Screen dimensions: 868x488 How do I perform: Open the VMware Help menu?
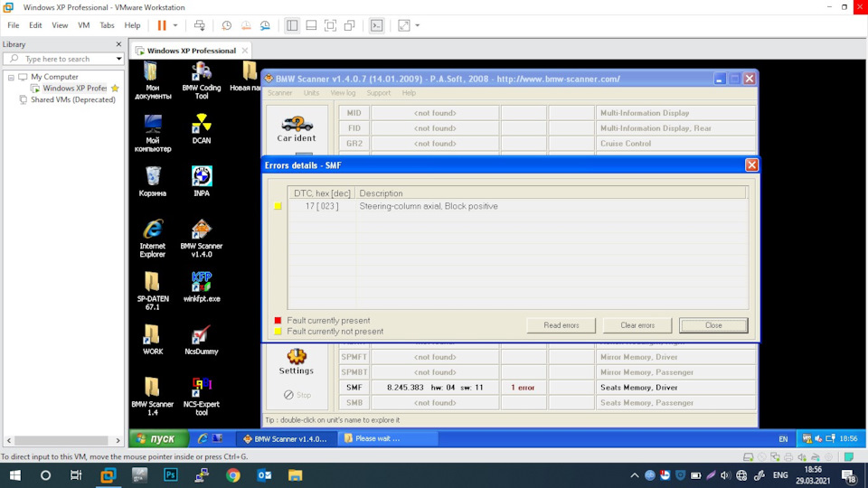[x=132, y=25]
